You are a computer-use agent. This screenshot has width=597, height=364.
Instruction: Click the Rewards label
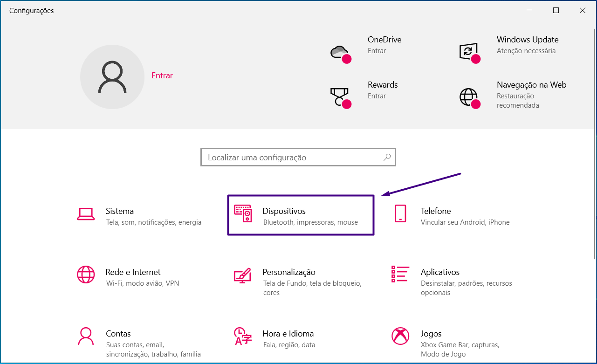tap(383, 85)
